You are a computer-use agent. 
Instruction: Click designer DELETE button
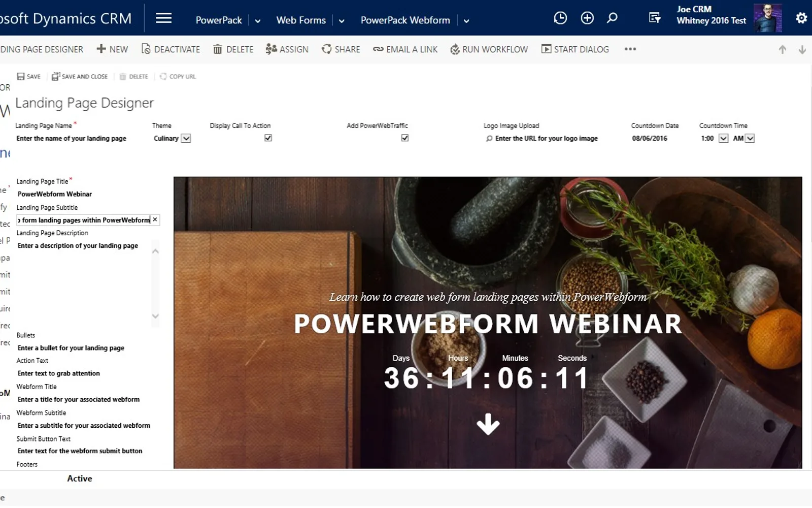[x=133, y=77]
